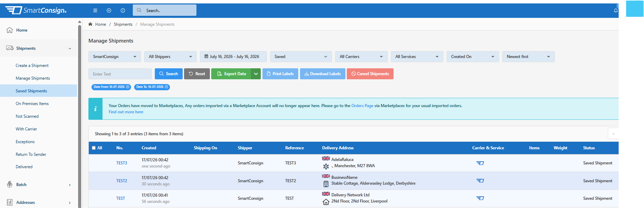This screenshot has width=644, height=208.
Task: Click the carrier icon in TEST2 row
Action: coord(480,181)
